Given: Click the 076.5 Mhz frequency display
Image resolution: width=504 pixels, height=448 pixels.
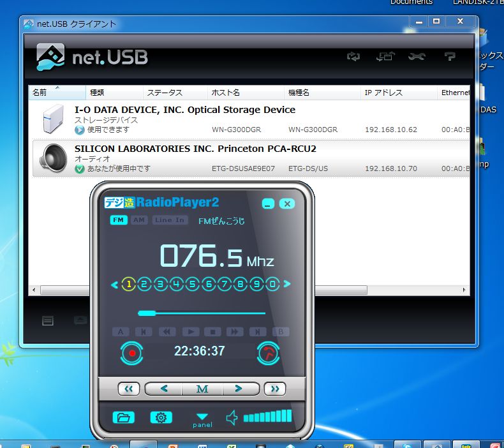Looking at the screenshot, I should tap(217, 256).
